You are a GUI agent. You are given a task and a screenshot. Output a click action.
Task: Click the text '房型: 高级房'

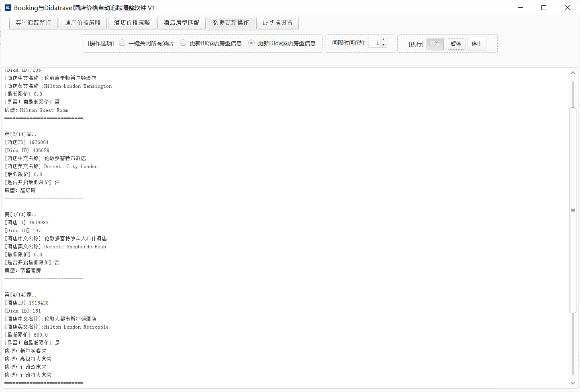tap(20, 191)
